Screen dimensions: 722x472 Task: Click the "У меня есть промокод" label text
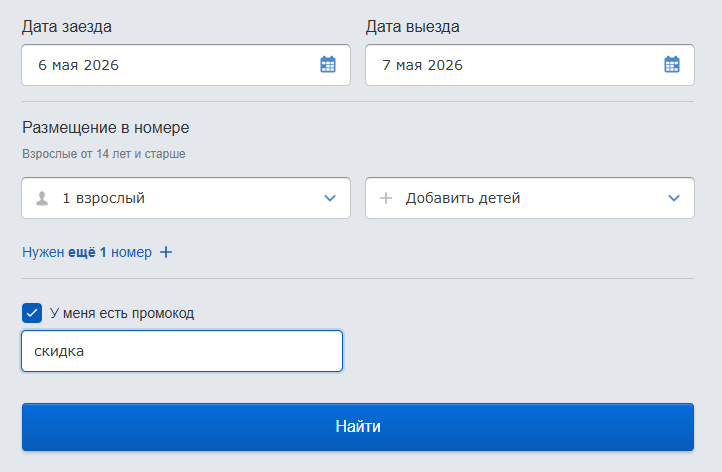click(122, 313)
